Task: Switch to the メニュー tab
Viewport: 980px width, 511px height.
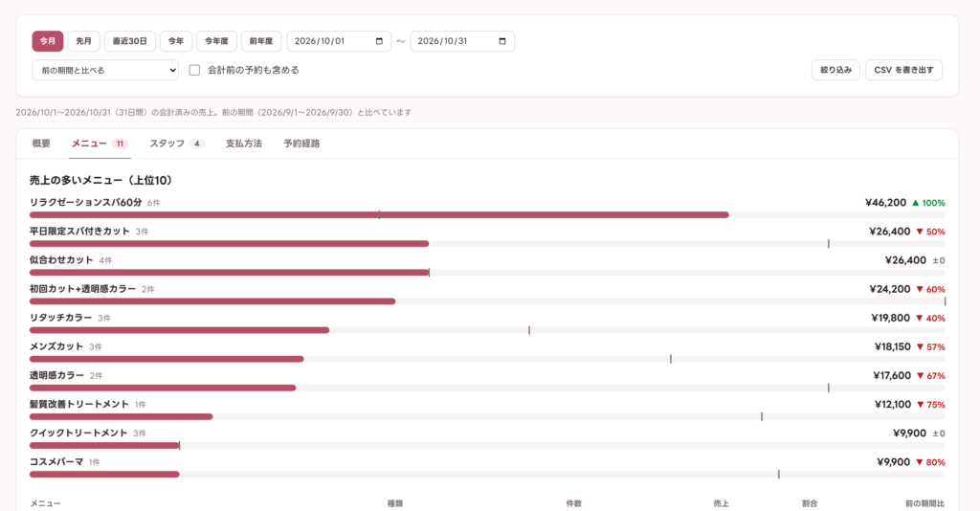Action: pos(100,144)
